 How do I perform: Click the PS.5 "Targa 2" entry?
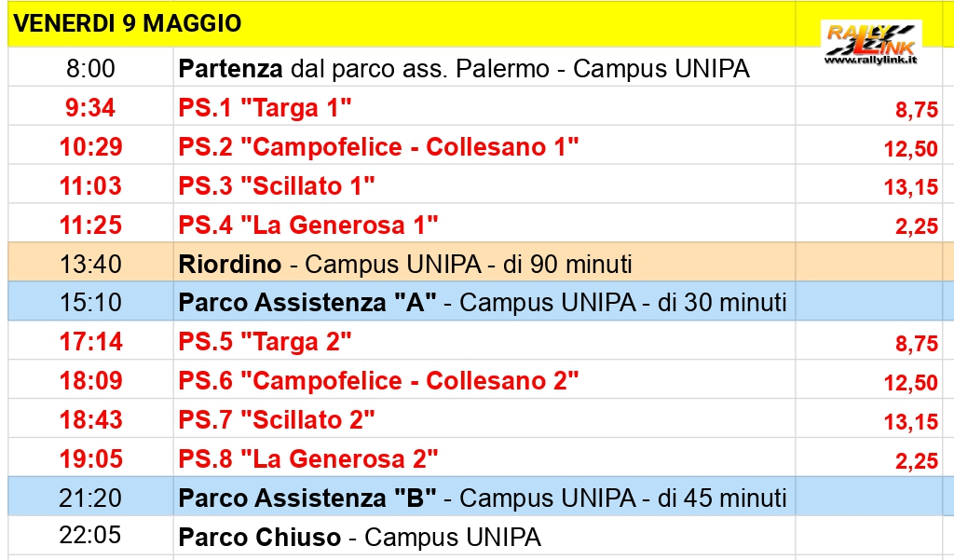point(265,341)
